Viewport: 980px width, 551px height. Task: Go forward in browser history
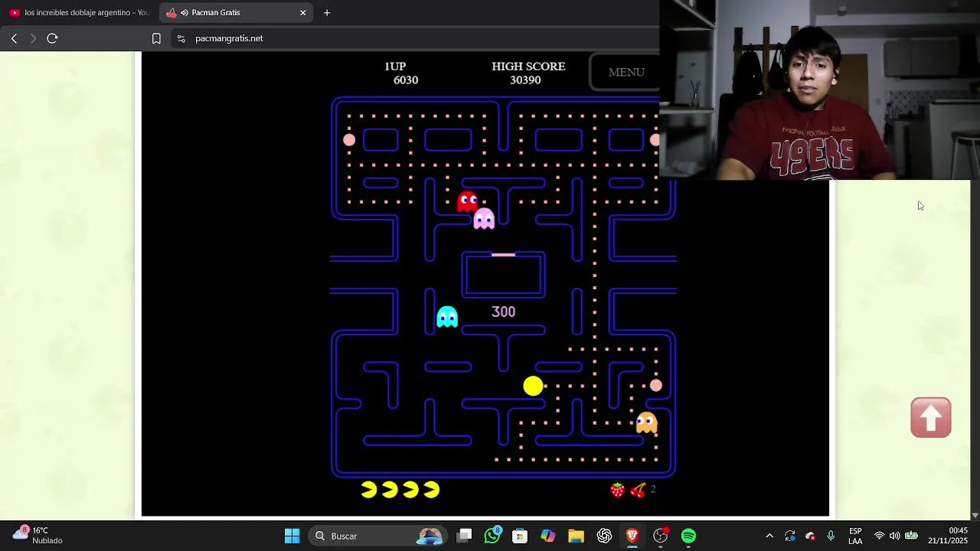(x=33, y=38)
